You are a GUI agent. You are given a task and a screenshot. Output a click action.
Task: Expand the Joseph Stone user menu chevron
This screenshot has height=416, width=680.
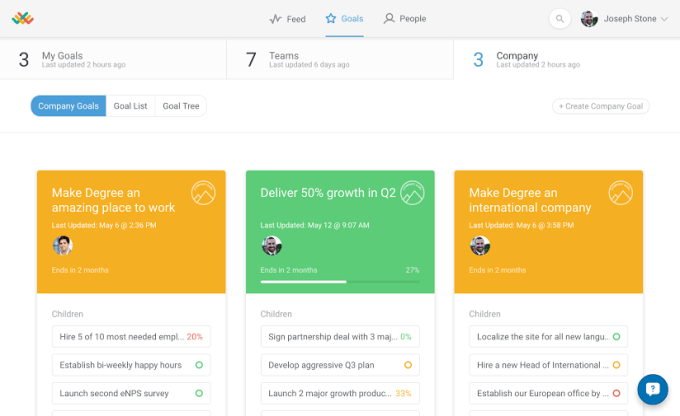pyautogui.click(x=664, y=19)
